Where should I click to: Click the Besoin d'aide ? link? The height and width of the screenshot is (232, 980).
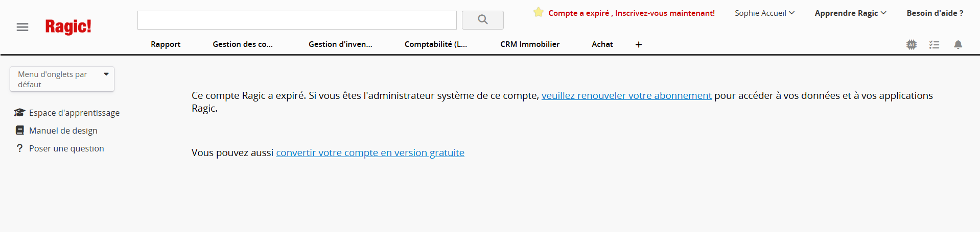[935, 13]
